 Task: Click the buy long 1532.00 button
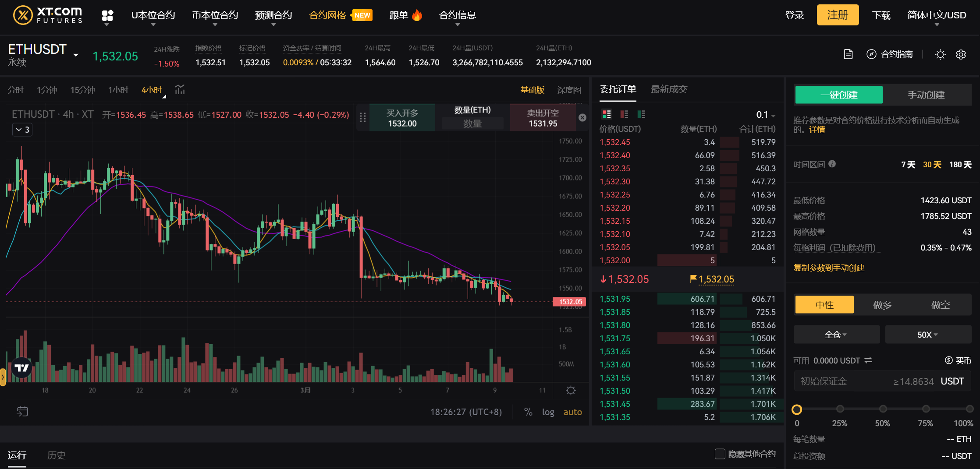402,118
